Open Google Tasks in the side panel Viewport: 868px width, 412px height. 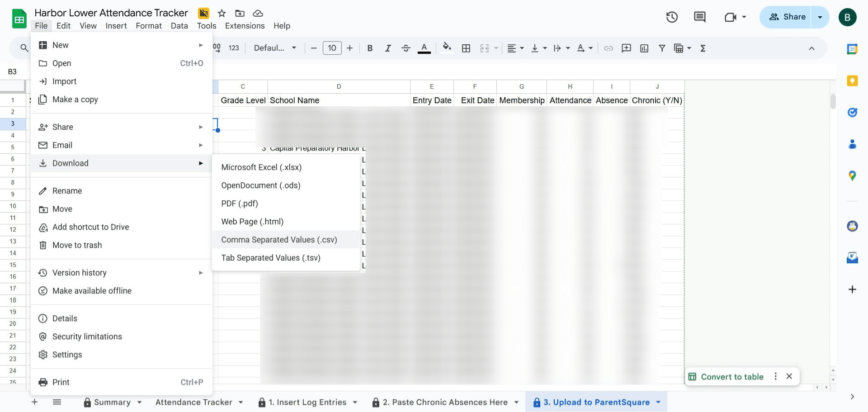coord(852,112)
